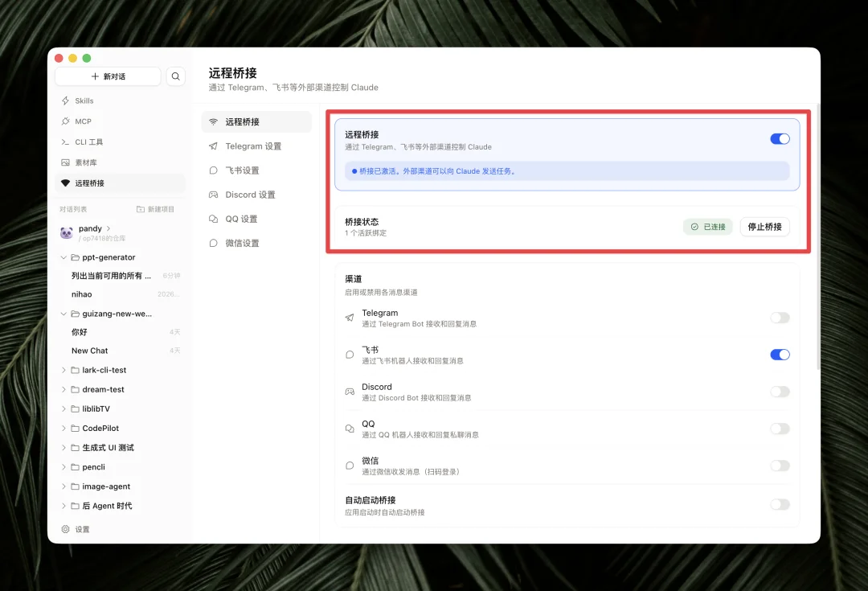
Task: Open search with the magnifier icon
Action: pos(175,76)
